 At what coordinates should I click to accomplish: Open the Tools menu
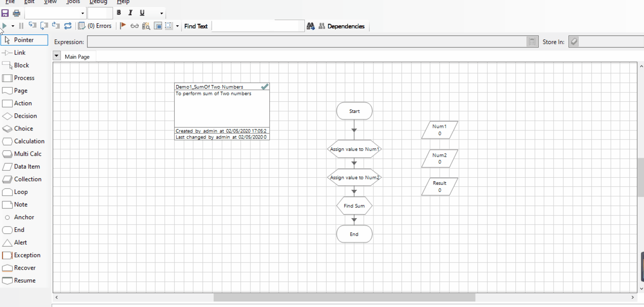click(73, 2)
